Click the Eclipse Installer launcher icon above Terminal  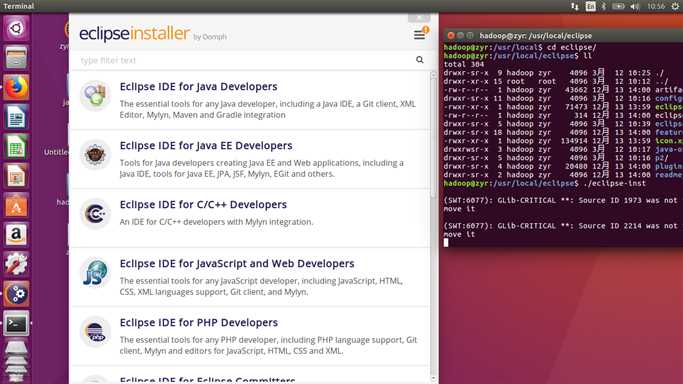pos(16,294)
